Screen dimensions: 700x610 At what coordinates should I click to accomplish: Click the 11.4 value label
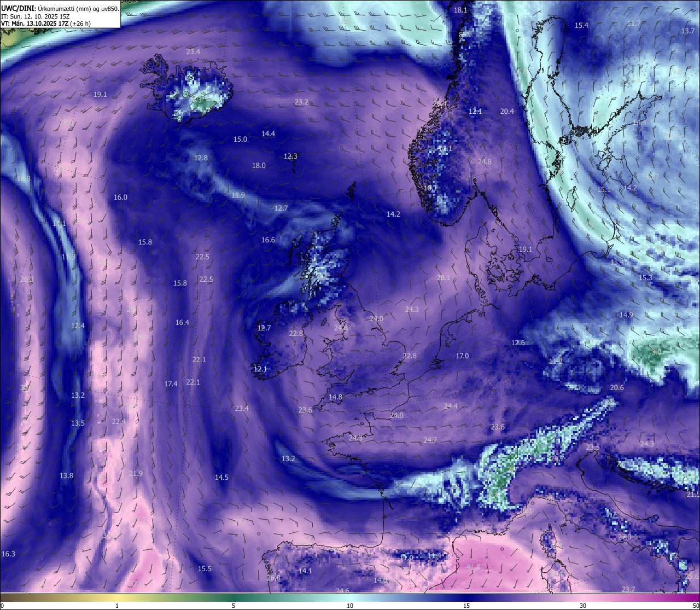click(x=434, y=556)
